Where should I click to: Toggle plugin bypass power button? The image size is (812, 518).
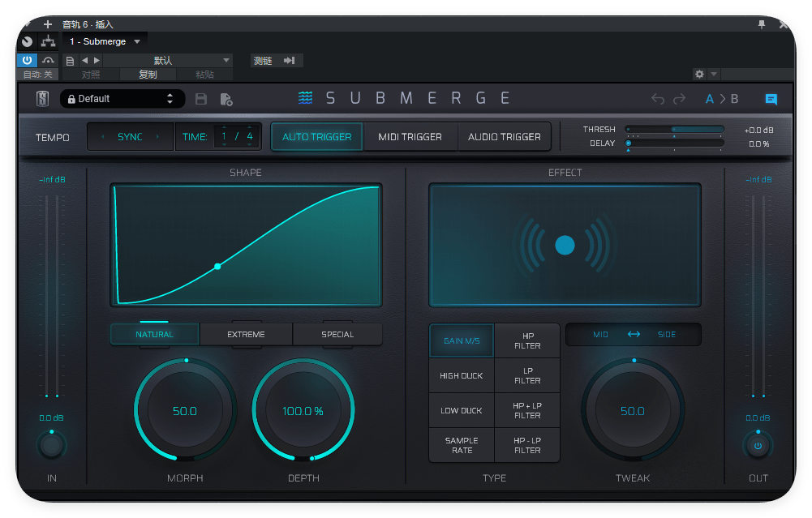coord(27,60)
